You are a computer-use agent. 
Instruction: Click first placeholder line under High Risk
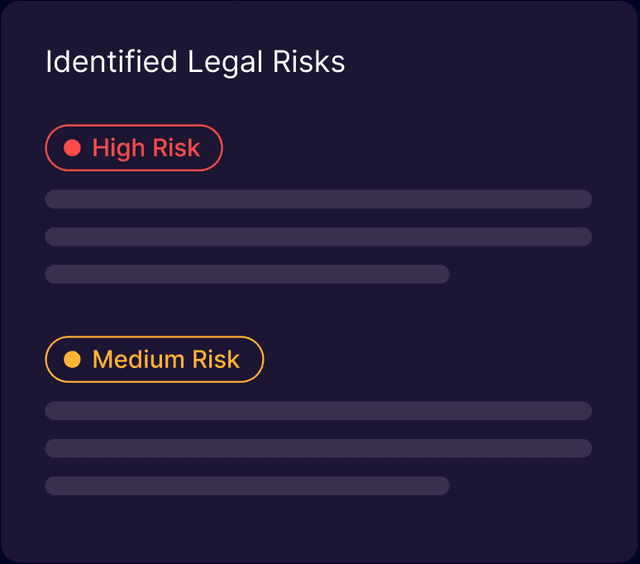(x=318, y=199)
